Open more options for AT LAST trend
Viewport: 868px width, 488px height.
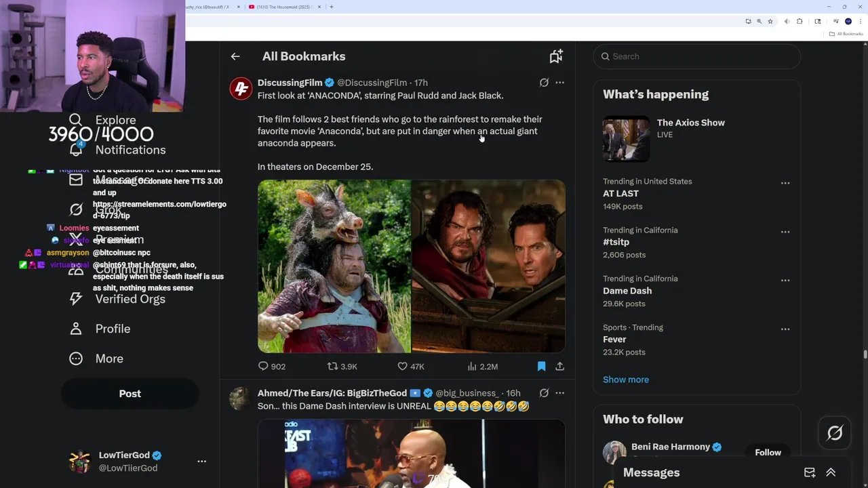click(785, 183)
